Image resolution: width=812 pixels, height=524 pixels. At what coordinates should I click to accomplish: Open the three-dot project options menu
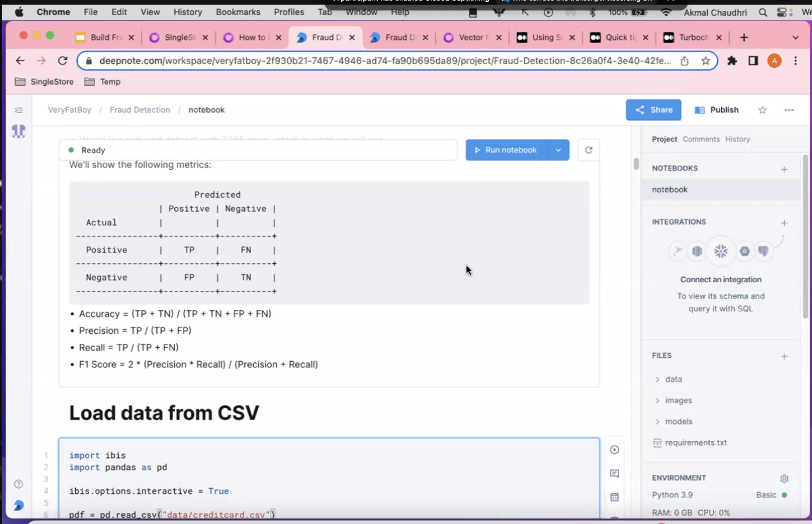coord(789,110)
